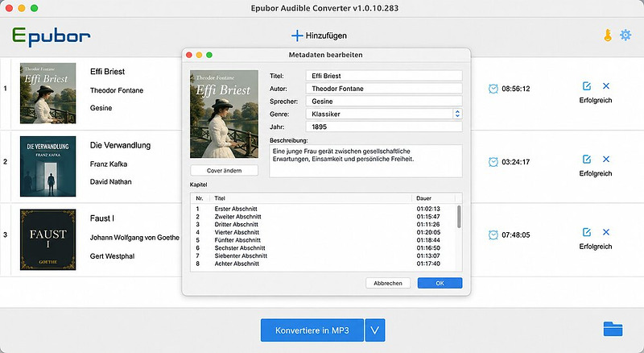Click the Hinzufügen plus icon
644x353 pixels.
(x=297, y=35)
